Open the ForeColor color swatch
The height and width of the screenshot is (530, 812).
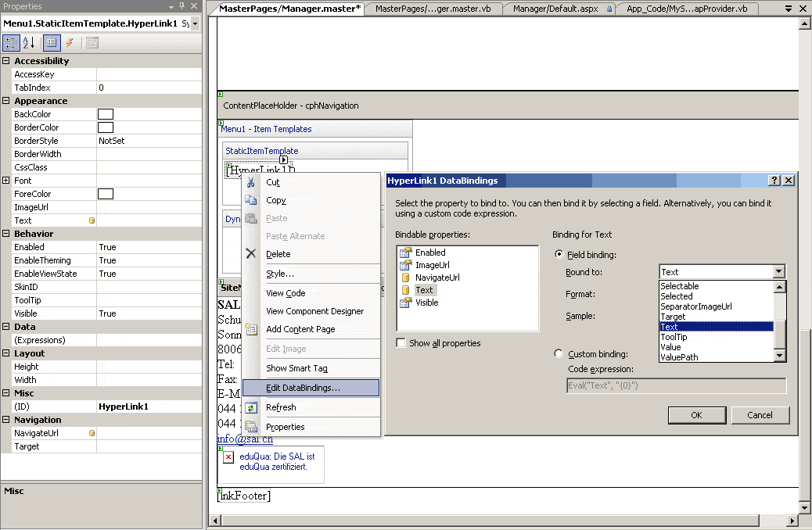pos(106,194)
